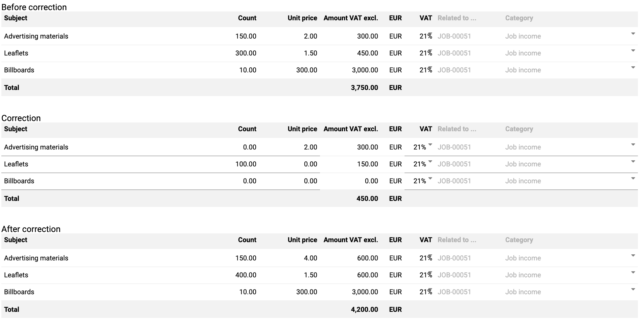Open Category dropdown for Before correction Advertising materials
Image resolution: width=644 pixels, height=324 pixels.
pyautogui.click(x=633, y=34)
